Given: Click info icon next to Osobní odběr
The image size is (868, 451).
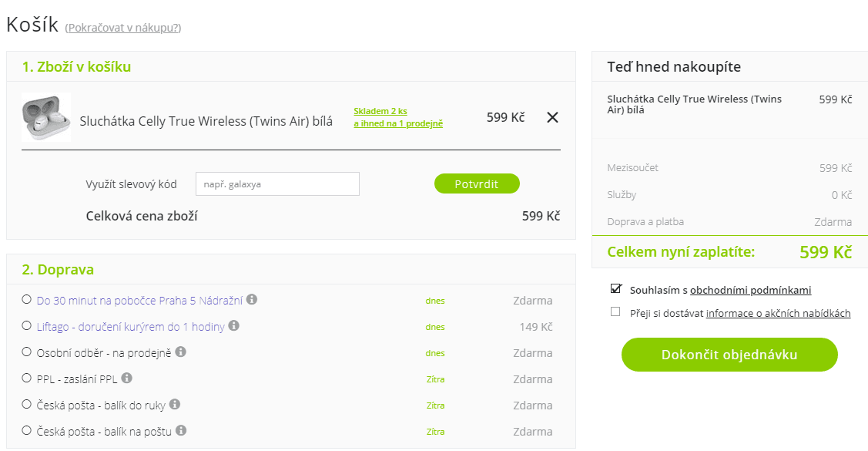Looking at the screenshot, I should tap(180, 352).
